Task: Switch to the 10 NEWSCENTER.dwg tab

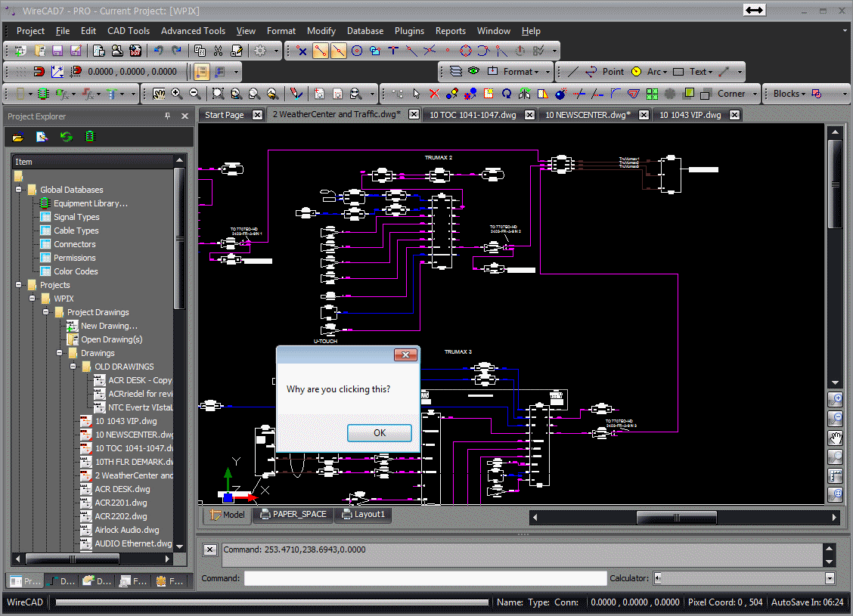Action: pyautogui.click(x=587, y=115)
